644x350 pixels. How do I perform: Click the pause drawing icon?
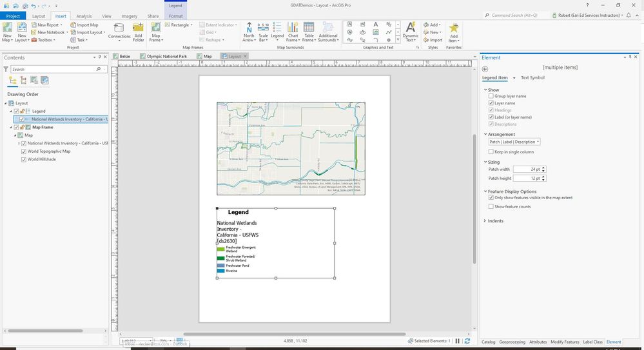[458, 341]
